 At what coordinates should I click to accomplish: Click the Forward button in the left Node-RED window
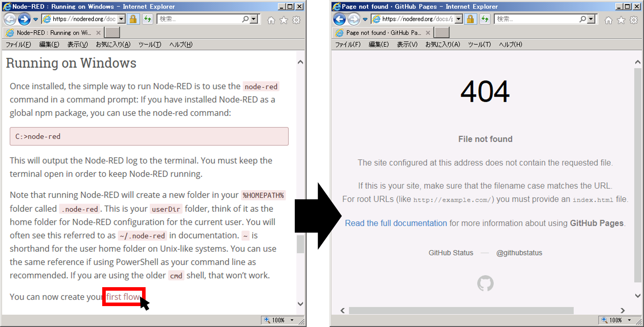(x=24, y=19)
